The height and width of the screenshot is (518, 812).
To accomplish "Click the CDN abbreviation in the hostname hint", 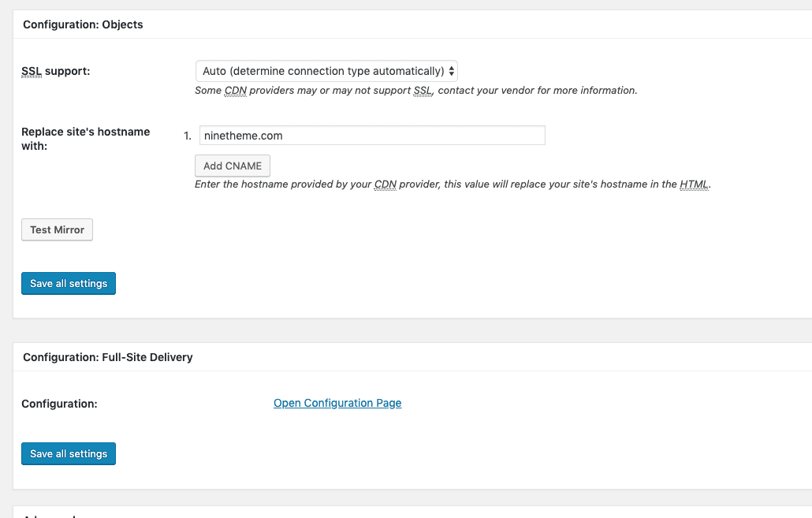I will click(x=385, y=184).
